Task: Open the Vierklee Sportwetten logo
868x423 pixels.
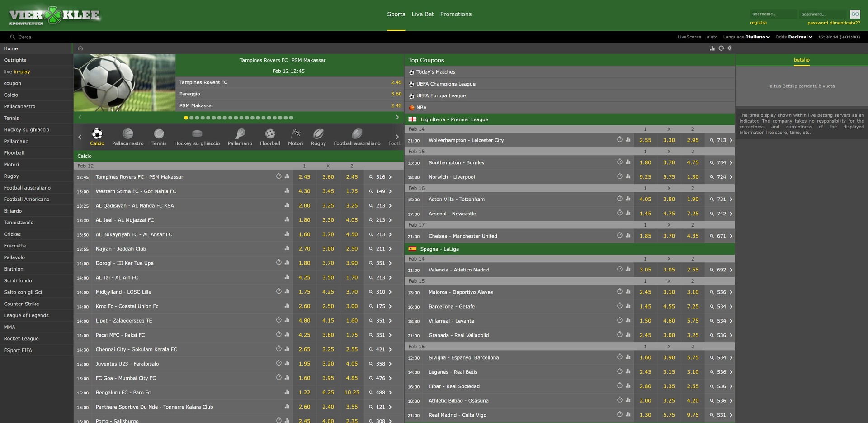Action: pos(55,16)
